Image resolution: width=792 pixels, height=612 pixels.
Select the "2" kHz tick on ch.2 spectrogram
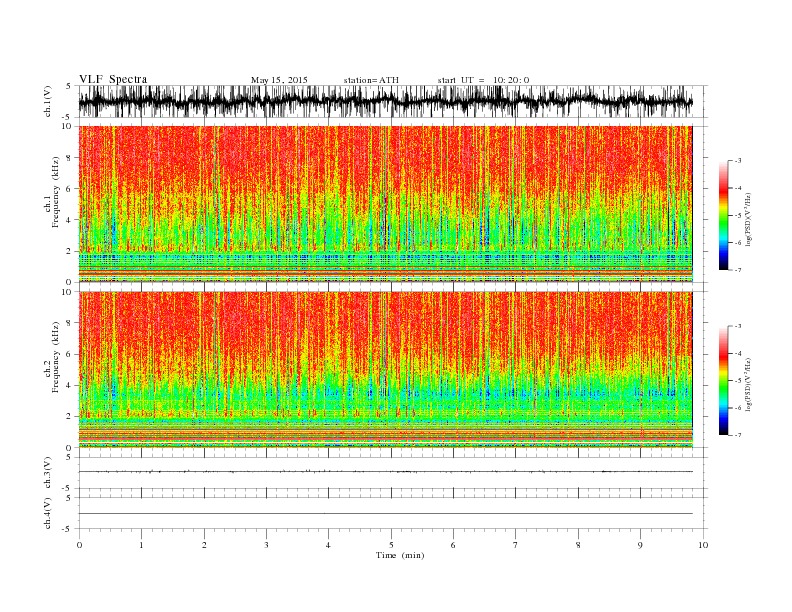click(70, 417)
